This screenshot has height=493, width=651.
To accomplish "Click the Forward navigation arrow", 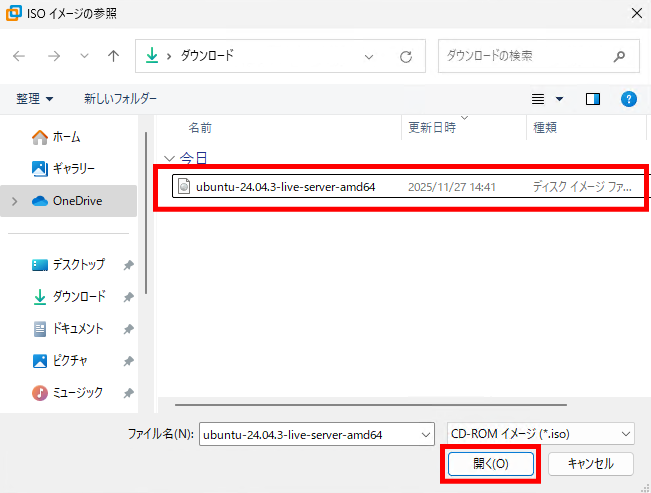I will tap(52, 57).
